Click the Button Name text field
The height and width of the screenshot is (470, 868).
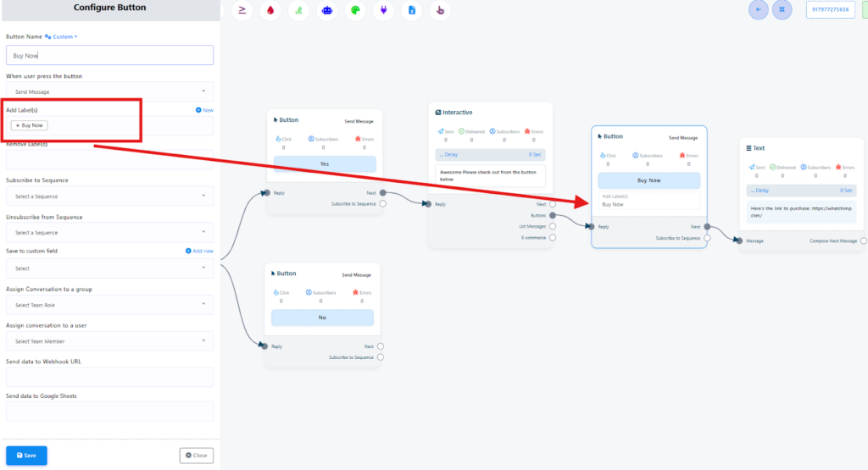click(x=109, y=55)
